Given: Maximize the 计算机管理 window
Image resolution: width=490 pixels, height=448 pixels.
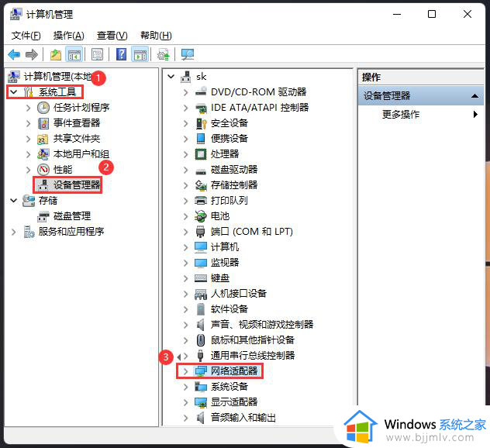Looking at the screenshot, I should tap(432, 14).
